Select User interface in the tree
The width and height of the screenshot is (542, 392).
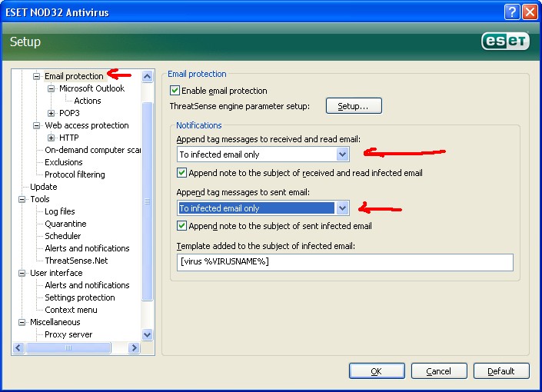coord(56,273)
